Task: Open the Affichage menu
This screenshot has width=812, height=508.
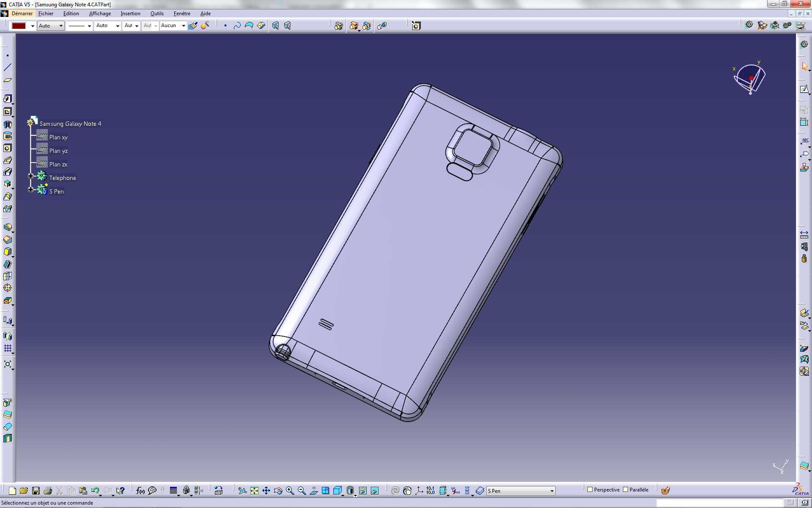Action: 100,14
